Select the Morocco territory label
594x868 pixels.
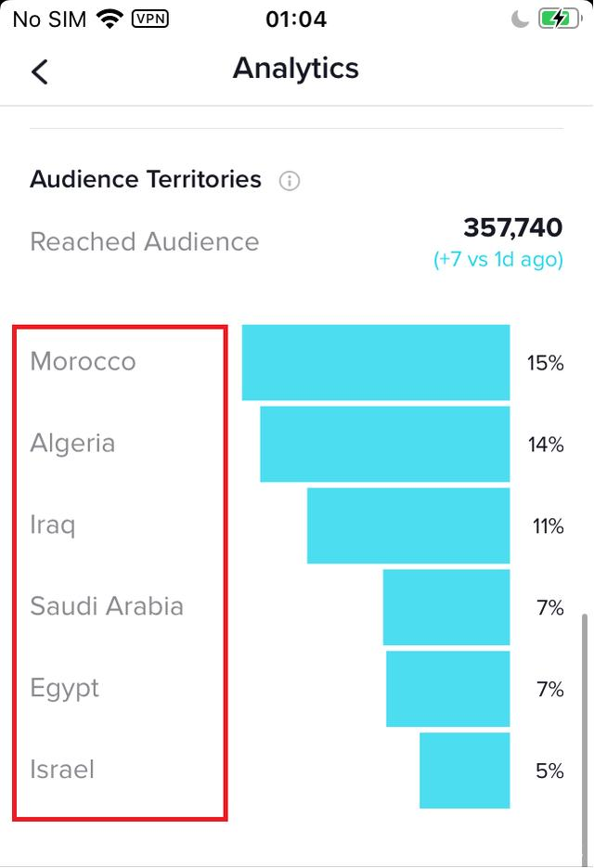pos(83,361)
